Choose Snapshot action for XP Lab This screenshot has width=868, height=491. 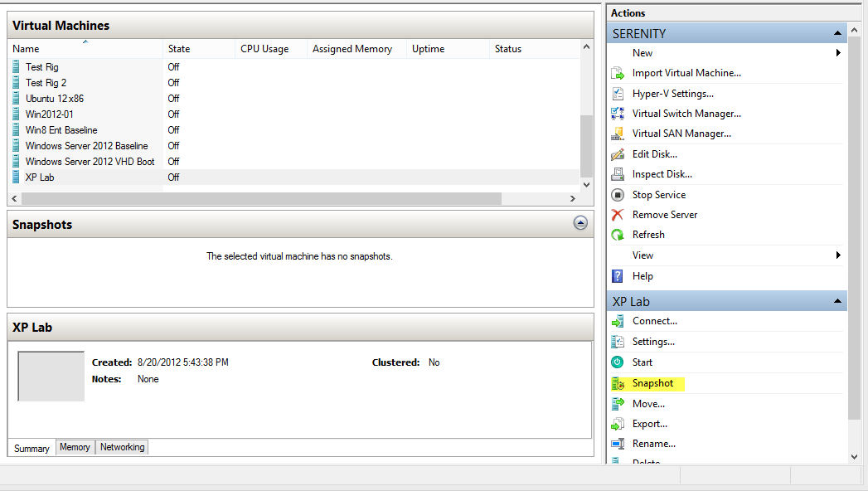point(652,384)
